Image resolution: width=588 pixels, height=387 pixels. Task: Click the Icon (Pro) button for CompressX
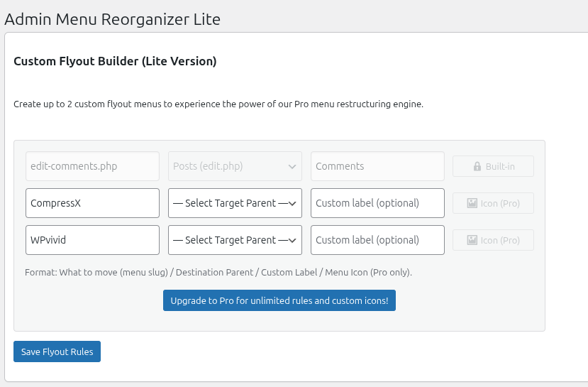click(x=499, y=203)
